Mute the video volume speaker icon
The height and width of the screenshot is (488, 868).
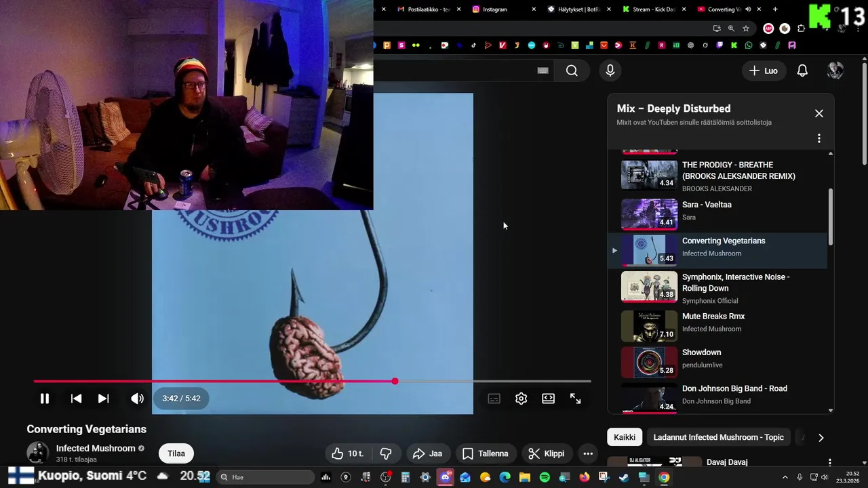(137, 399)
